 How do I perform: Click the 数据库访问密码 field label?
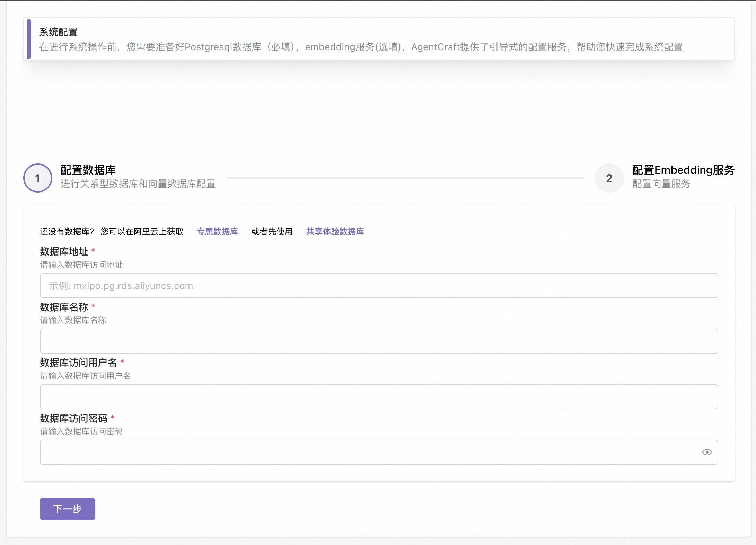pyautogui.click(x=73, y=418)
